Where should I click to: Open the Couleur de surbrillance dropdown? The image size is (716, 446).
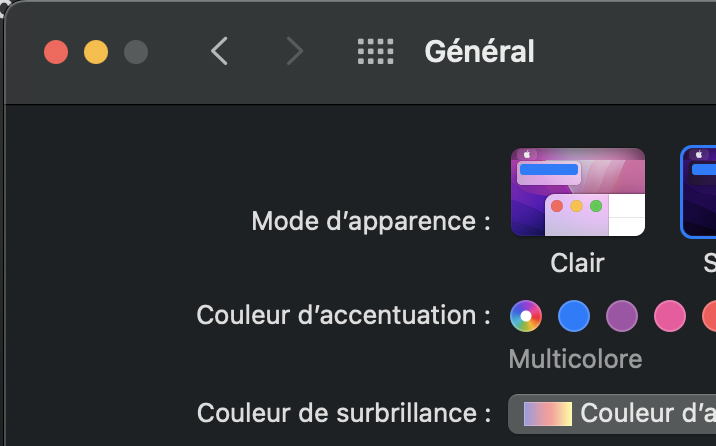coord(612,414)
